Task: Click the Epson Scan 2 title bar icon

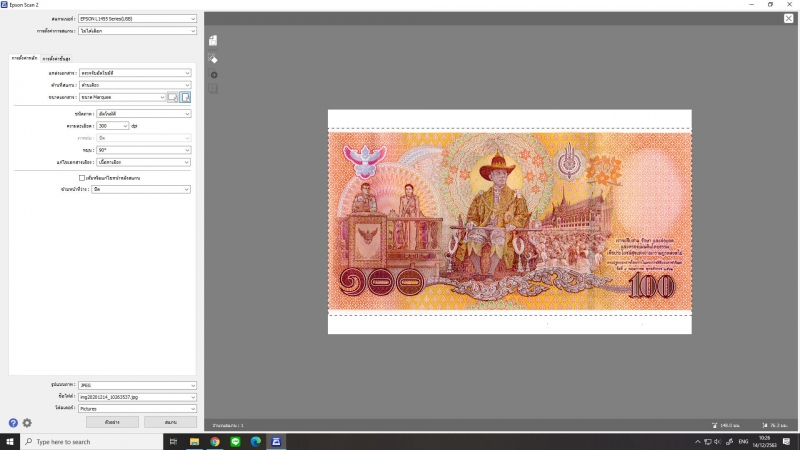Action: (x=4, y=5)
